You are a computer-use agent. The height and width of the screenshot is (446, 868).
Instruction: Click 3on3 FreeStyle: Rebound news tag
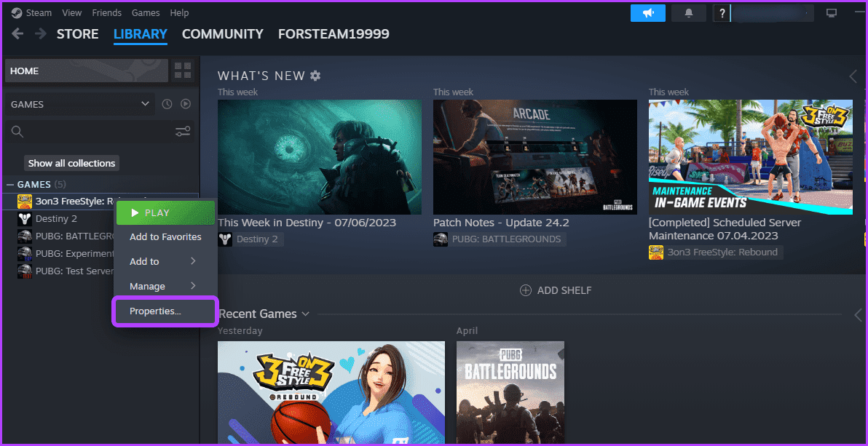point(717,252)
